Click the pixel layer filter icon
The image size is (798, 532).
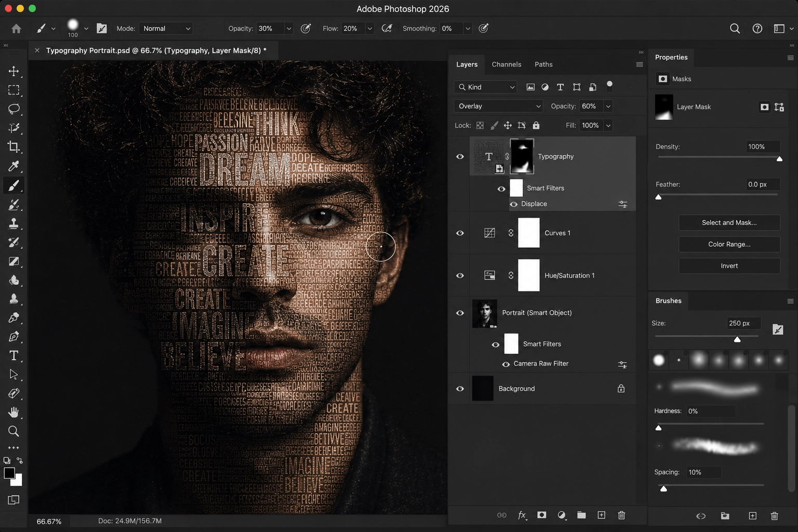pyautogui.click(x=530, y=87)
